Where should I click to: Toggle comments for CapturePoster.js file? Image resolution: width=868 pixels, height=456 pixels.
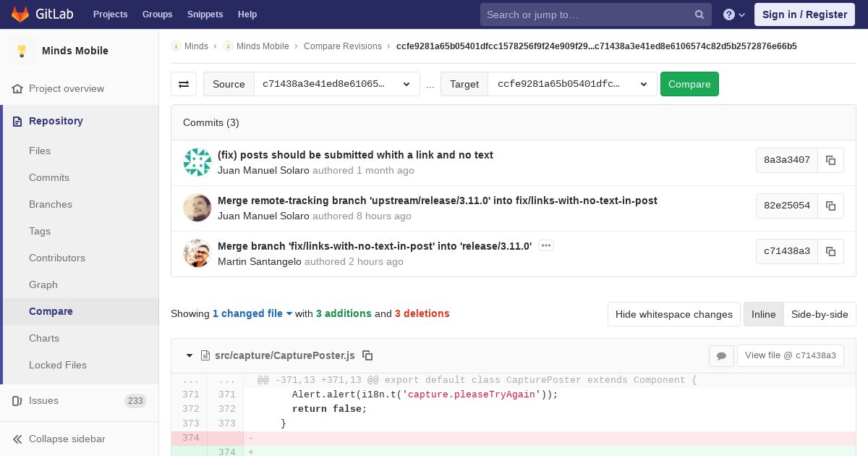[x=721, y=355]
